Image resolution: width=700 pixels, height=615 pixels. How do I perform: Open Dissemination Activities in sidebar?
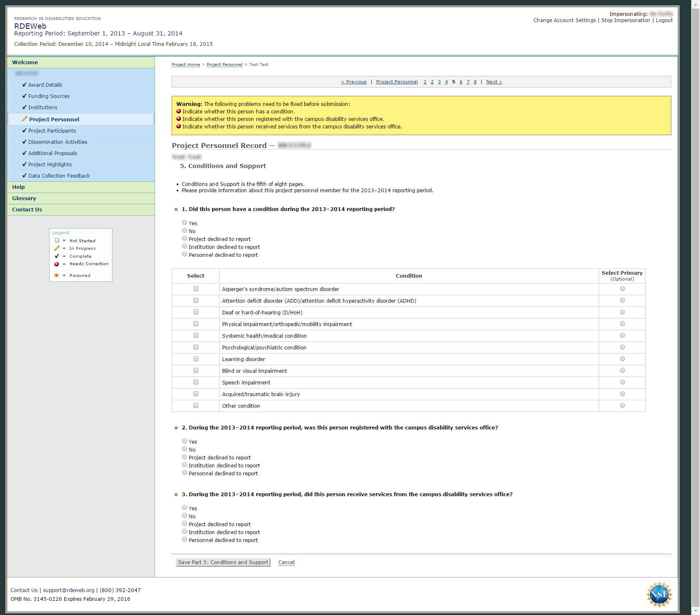pyautogui.click(x=57, y=142)
